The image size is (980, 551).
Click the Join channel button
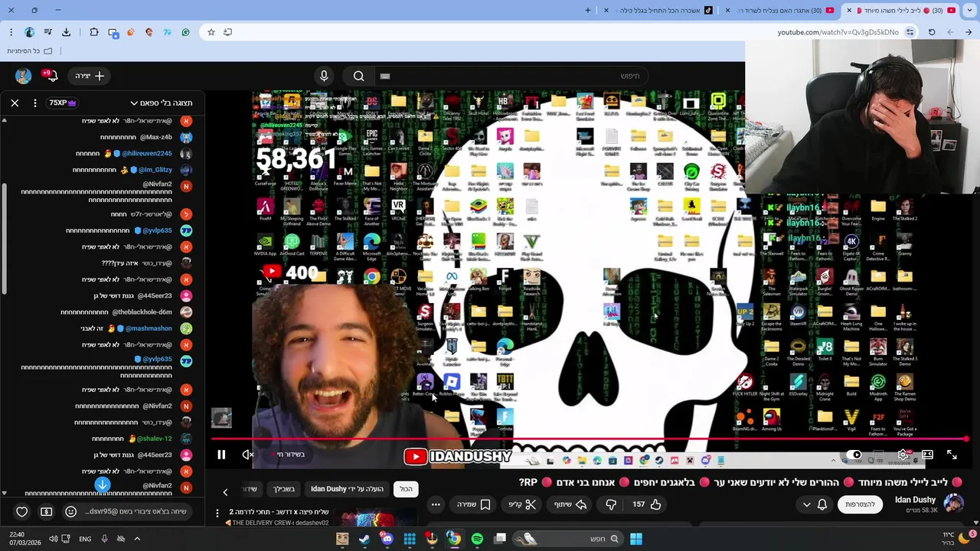tap(860, 504)
